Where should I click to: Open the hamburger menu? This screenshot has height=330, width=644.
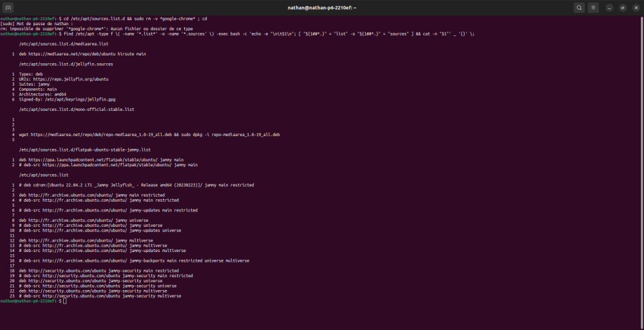click(594, 8)
